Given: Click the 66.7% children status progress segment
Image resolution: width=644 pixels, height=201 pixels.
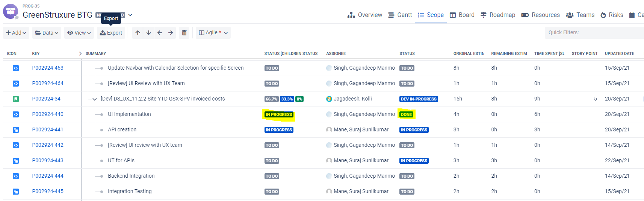Looking at the screenshot, I should click(x=272, y=99).
